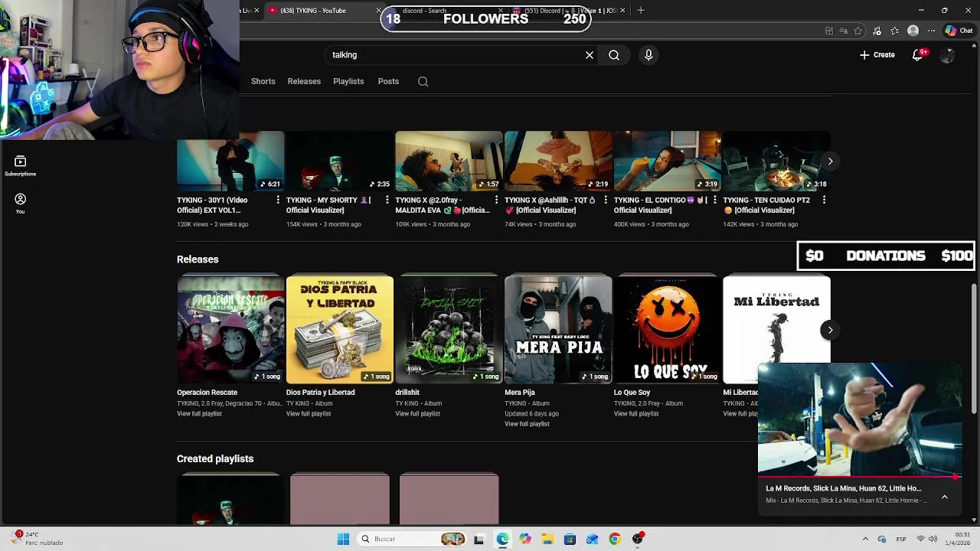View full playlist for Lo Que Soy

point(636,414)
